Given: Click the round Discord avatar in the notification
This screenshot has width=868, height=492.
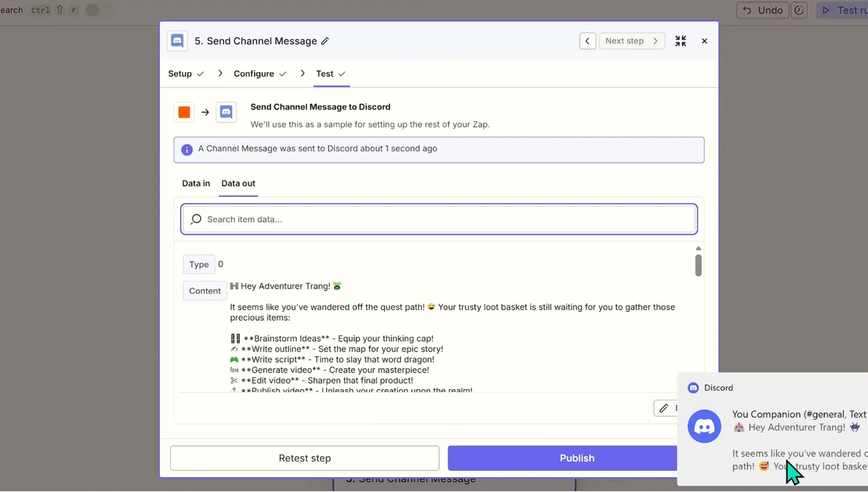Looking at the screenshot, I should (x=704, y=427).
